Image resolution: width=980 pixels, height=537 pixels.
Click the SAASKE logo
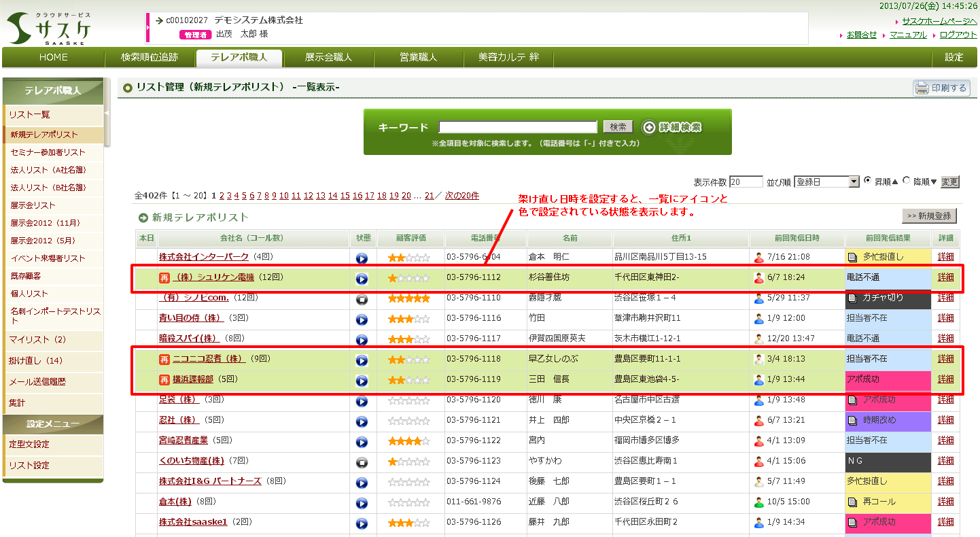[x=48, y=29]
